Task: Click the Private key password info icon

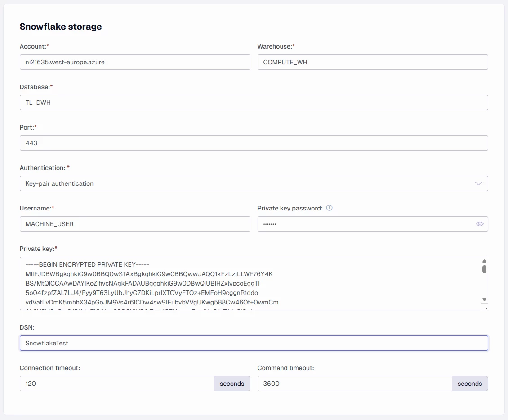Action: pos(330,208)
